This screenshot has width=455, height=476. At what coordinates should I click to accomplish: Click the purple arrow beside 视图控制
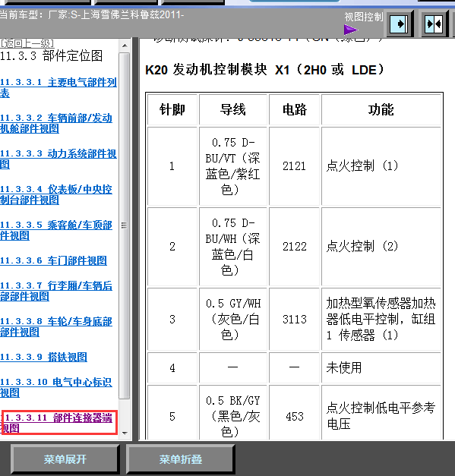pos(351,30)
